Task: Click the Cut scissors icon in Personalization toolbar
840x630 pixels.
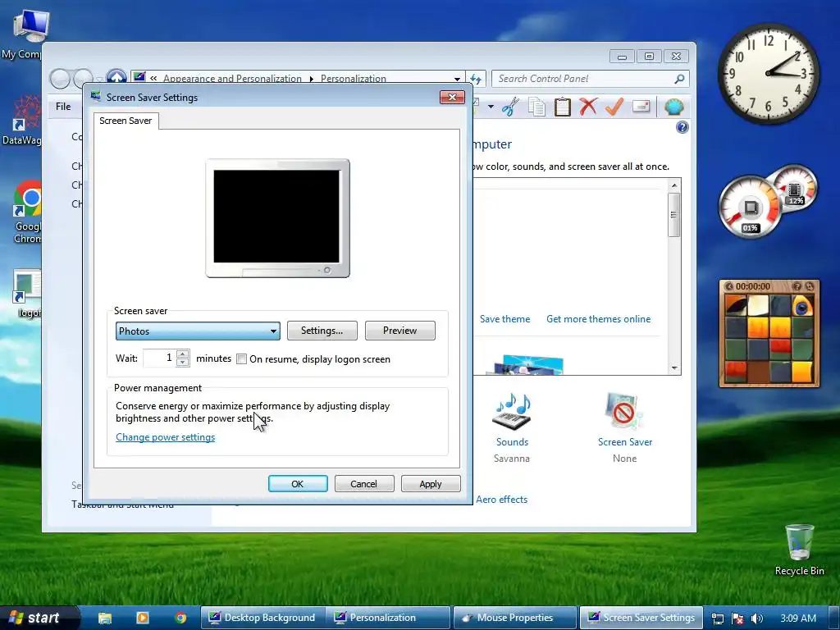Action: coord(510,107)
